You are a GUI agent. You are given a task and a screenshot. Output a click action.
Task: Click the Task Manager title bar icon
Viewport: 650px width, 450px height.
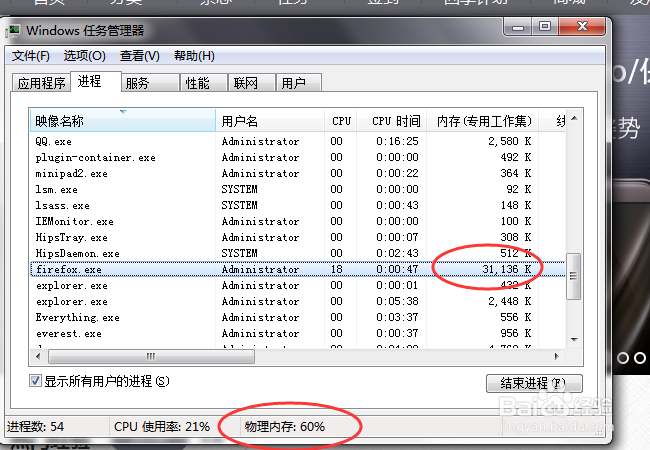14,31
